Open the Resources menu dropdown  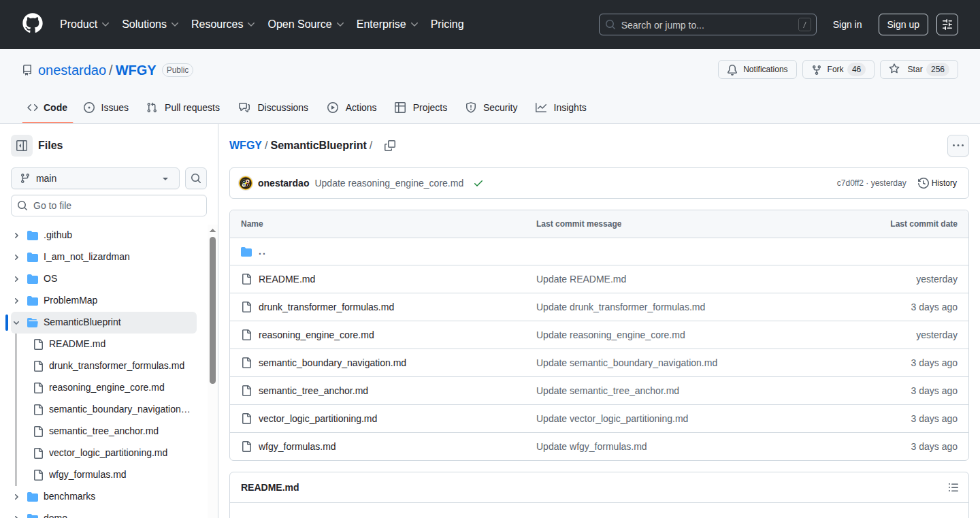(223, 25)
